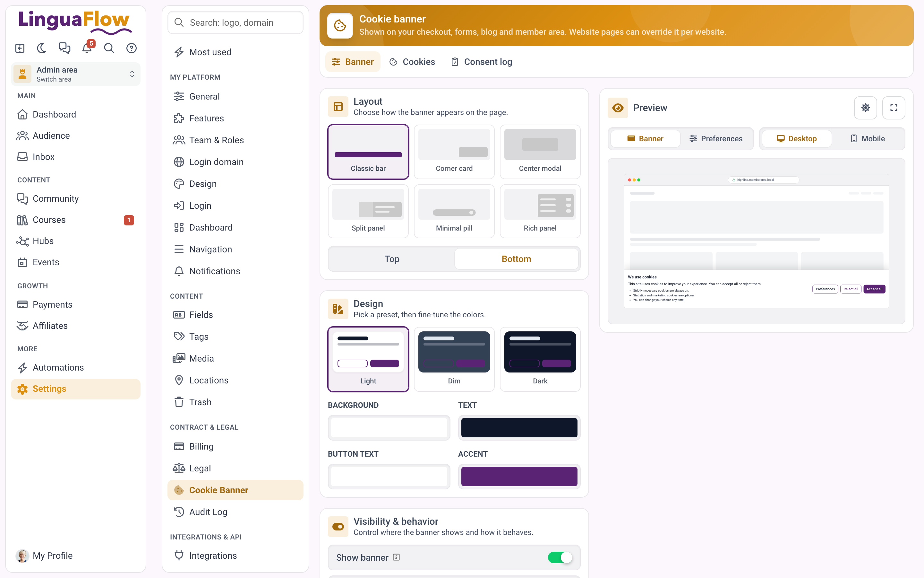Open Legal settings page
924x578 pixels.
[235, 468]
